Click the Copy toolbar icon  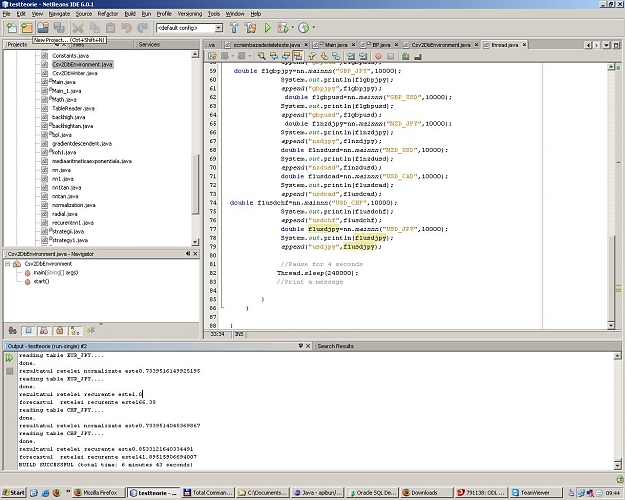pyautogui.click(x=94, y=28)
